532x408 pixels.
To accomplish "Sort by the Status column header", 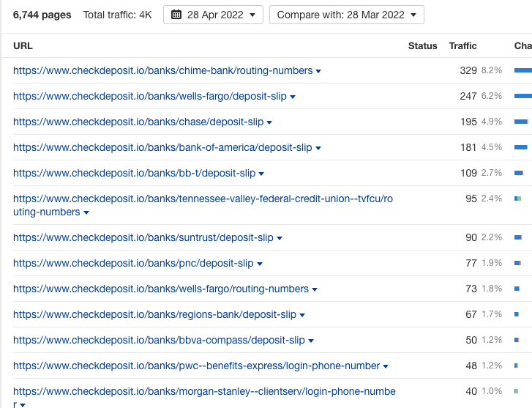I will (x=422, y=46).
